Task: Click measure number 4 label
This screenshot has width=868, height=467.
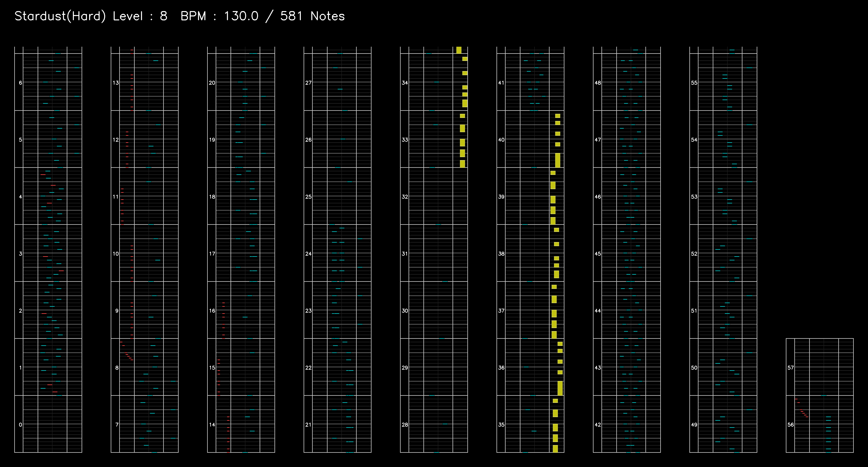Action: pos(21,197)
